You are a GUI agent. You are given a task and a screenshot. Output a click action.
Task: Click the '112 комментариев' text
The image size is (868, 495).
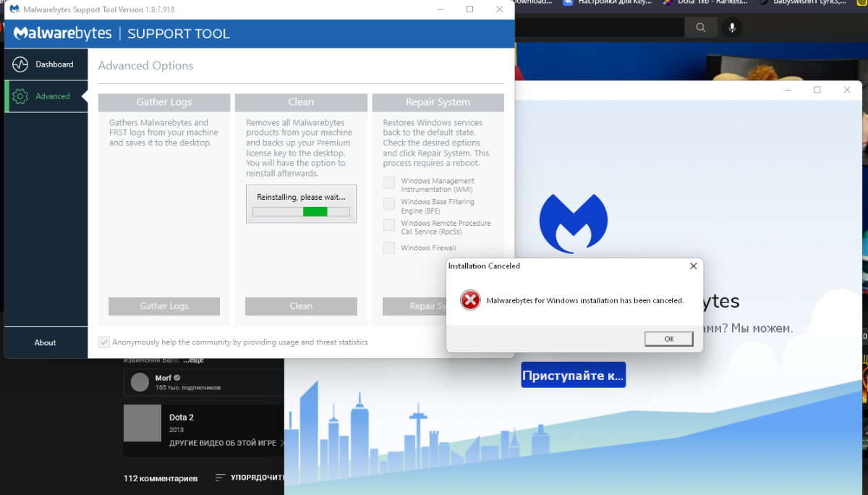161,478
